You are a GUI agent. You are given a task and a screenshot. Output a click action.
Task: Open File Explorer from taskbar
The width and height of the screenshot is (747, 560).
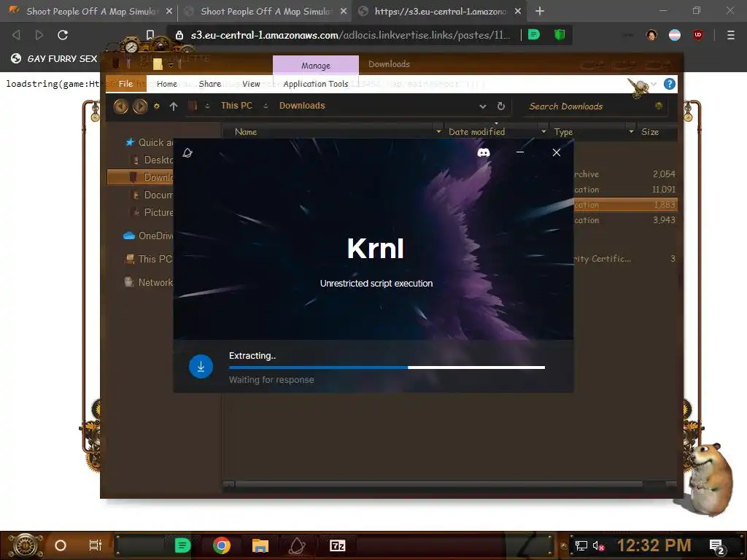[x=260, y=545]
